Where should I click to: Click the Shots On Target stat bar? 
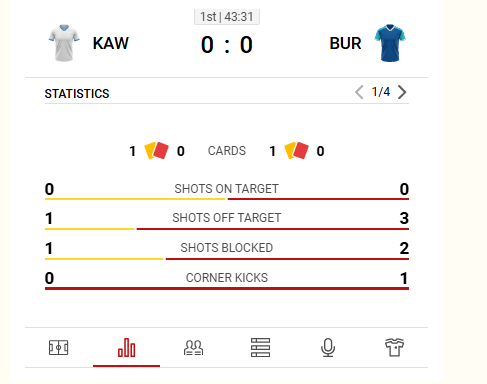(227, 199)
